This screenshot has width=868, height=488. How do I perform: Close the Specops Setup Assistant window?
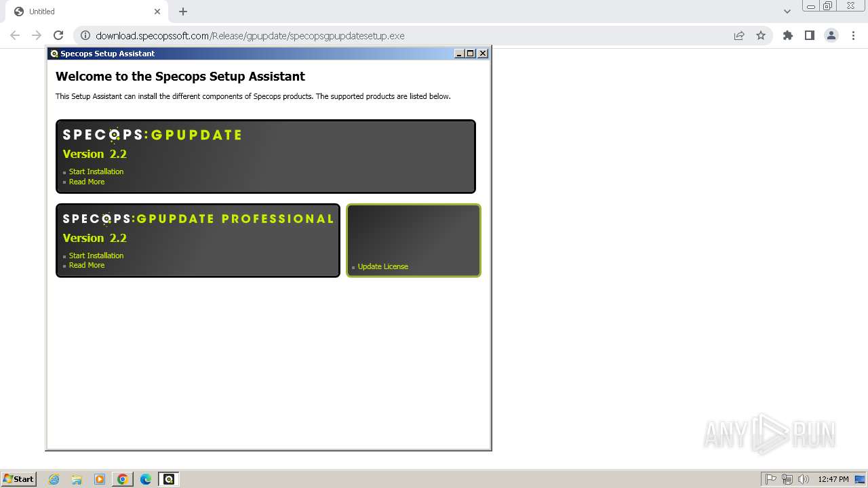coord(483,54)
